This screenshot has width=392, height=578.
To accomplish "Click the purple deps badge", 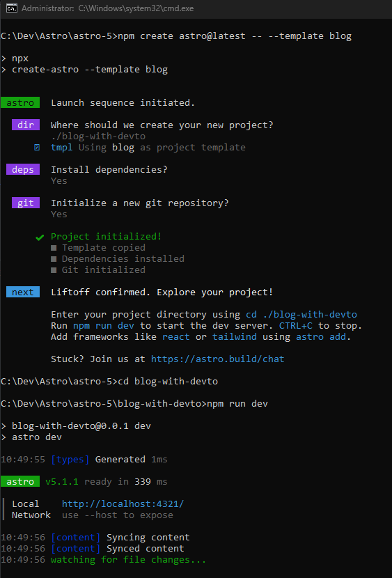I will tap(23, 169).
